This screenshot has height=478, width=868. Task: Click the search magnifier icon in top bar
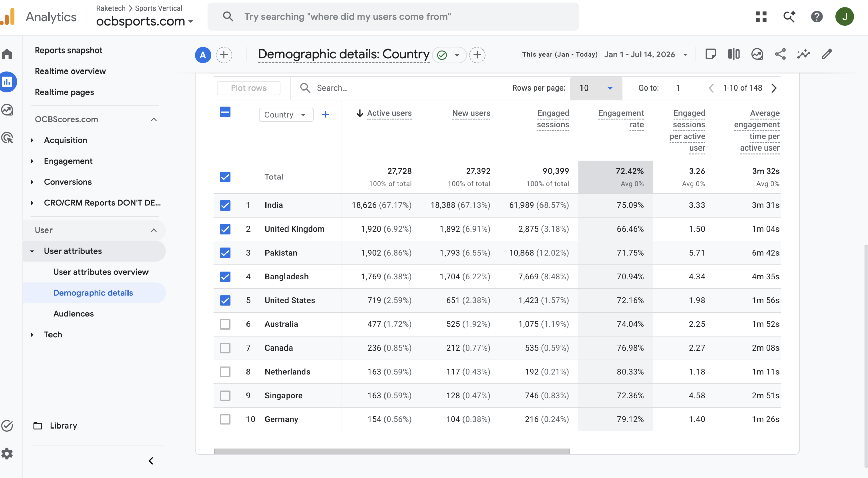228,16
